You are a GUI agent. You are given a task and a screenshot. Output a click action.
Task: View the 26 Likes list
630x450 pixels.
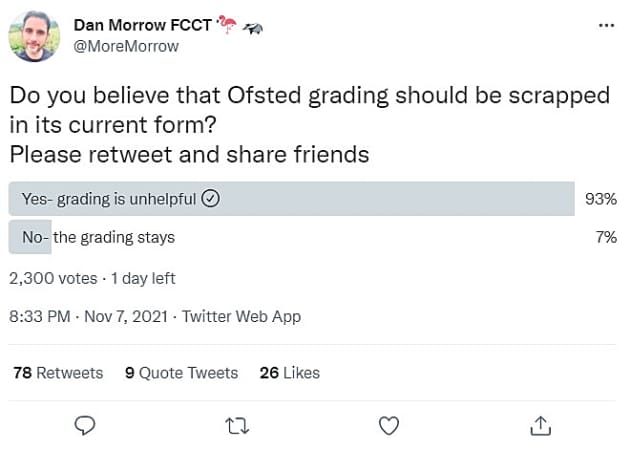click(289, 373)
